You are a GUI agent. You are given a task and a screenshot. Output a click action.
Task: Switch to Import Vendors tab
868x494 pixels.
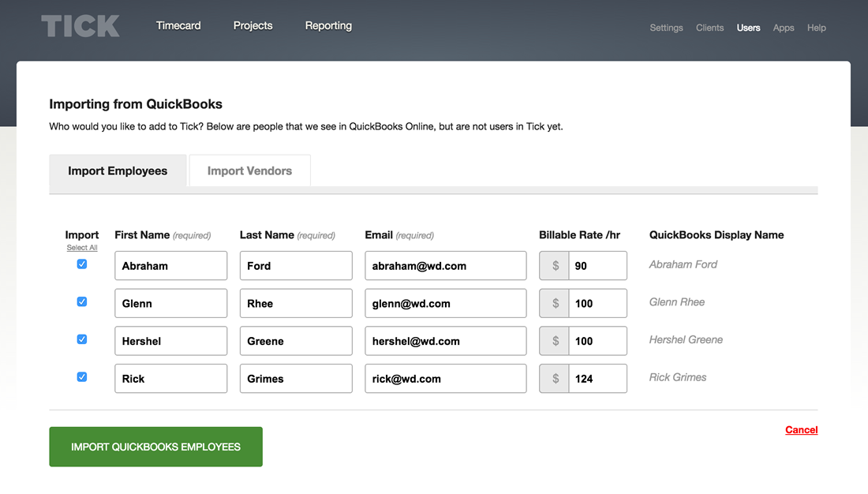(249, 170)
